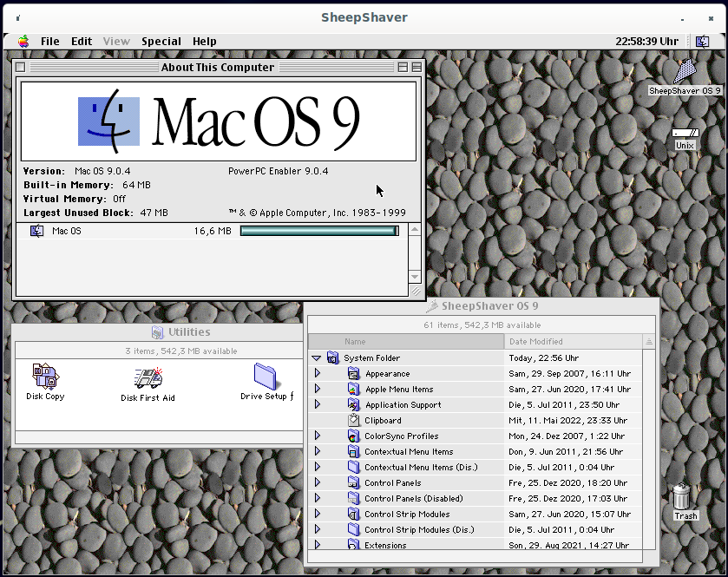This screenshot has height=577, width=728.
Task: Sort list by Name column header
Action: pyautogui.click(x=406, y=342)
